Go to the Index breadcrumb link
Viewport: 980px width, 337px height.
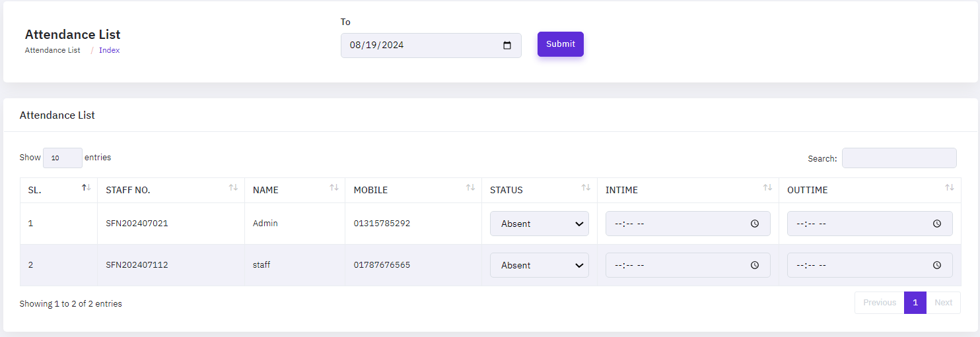110,50
